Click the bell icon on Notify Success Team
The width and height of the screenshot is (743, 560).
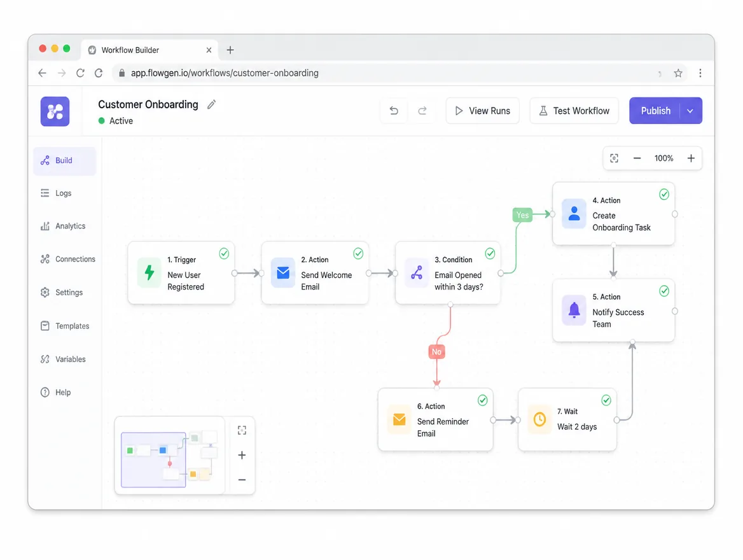[574, 310]
